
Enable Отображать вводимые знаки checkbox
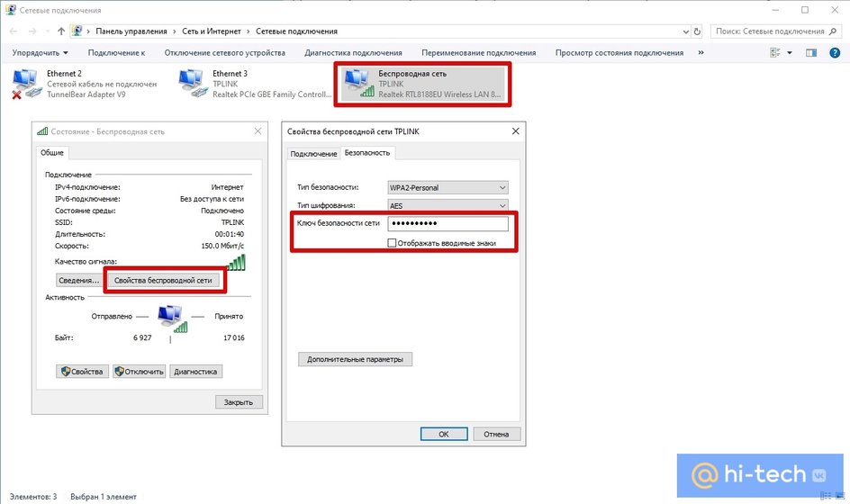pos(392,243)
